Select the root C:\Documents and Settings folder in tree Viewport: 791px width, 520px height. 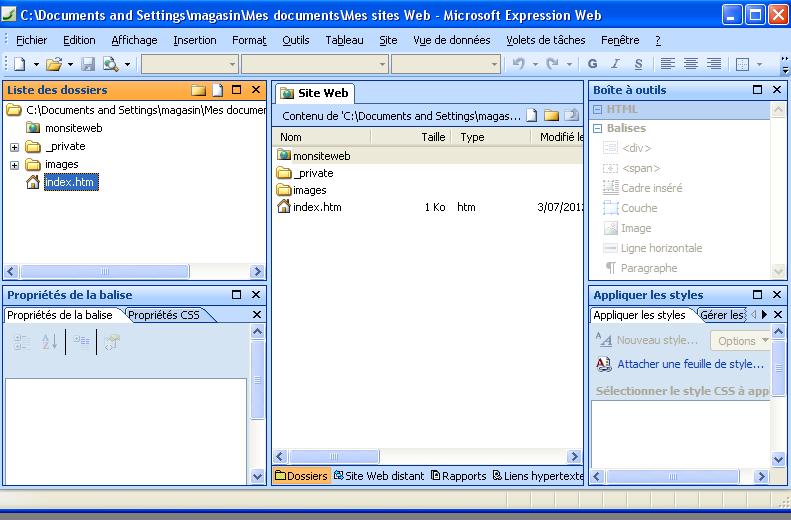point(146,110)
